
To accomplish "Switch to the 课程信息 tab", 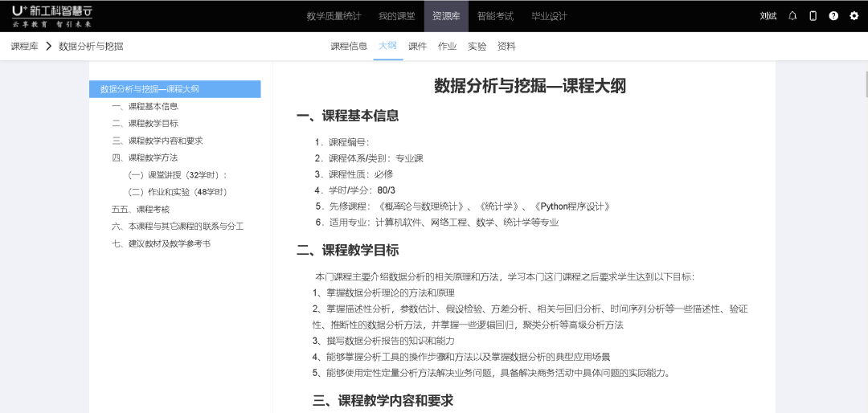I will click(349, 47).
